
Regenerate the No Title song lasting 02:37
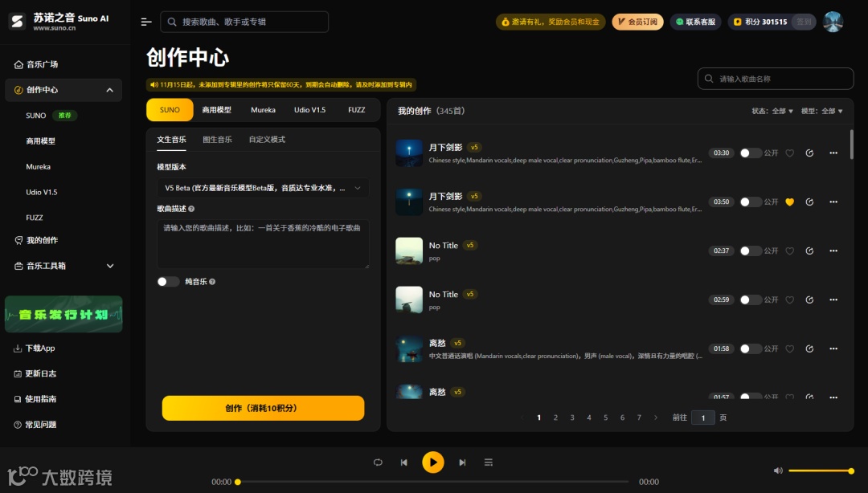[x=809, y=251]
